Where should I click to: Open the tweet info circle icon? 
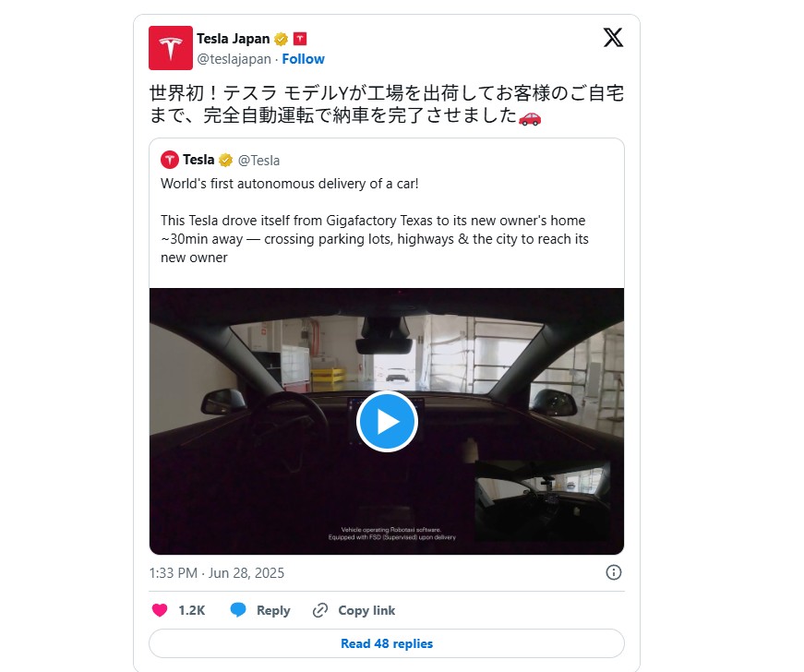click(613, 572)
